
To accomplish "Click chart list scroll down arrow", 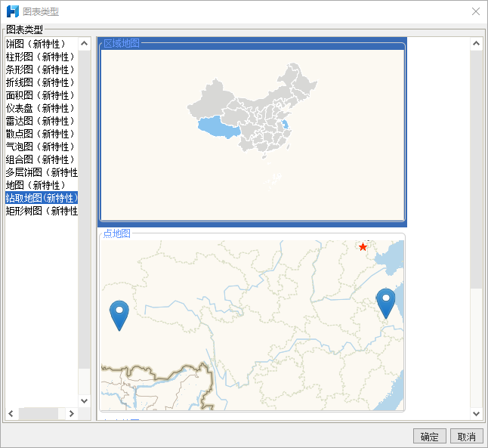I will coord(84,400).
